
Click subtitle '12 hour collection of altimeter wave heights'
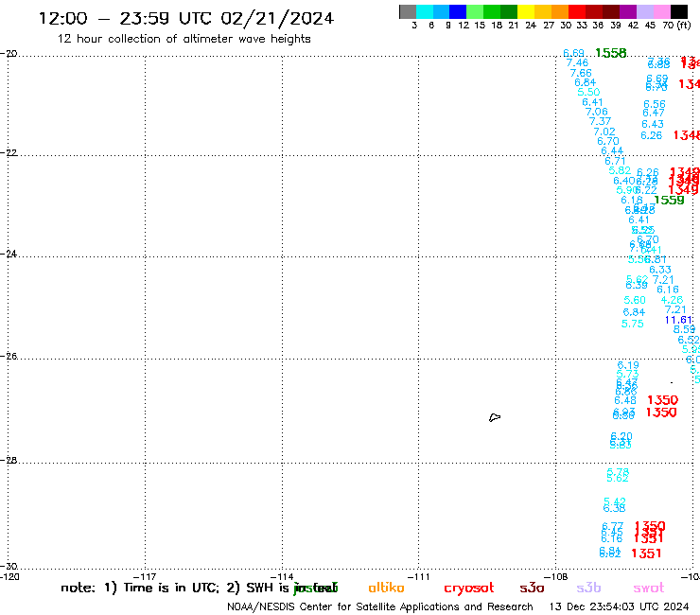[x=184, y=39]
